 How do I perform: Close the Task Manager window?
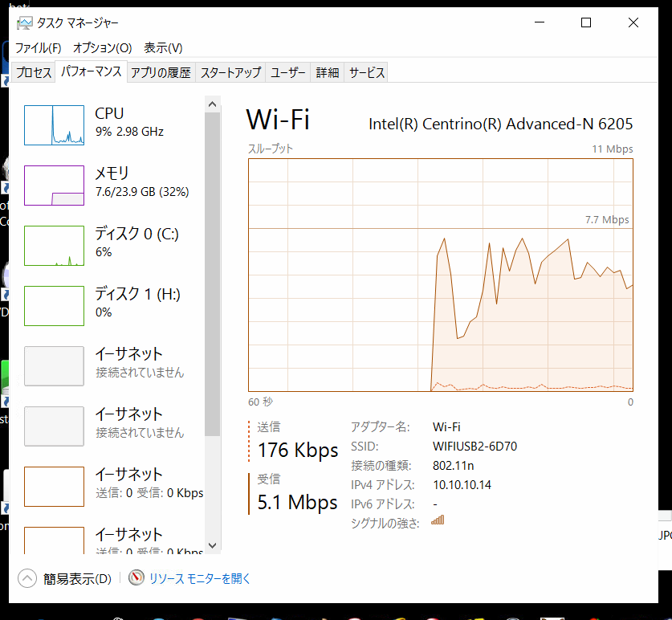(633, 22)
